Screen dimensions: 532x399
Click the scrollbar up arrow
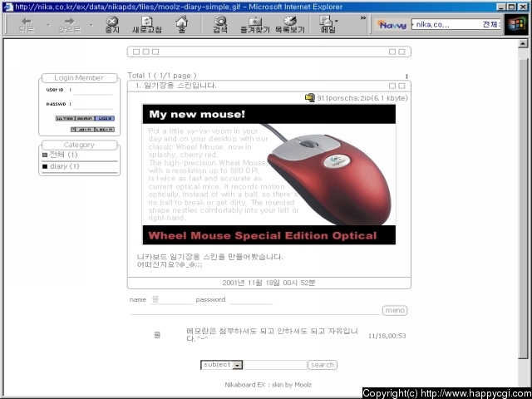point(523,43)
